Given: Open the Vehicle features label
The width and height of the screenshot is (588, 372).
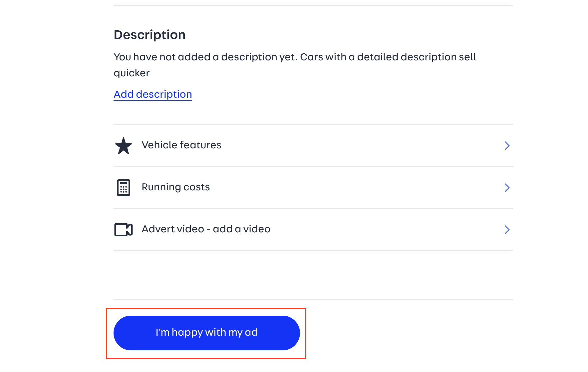Looking at the screenshot, I should pyautogui.click(x=181, y=145).
